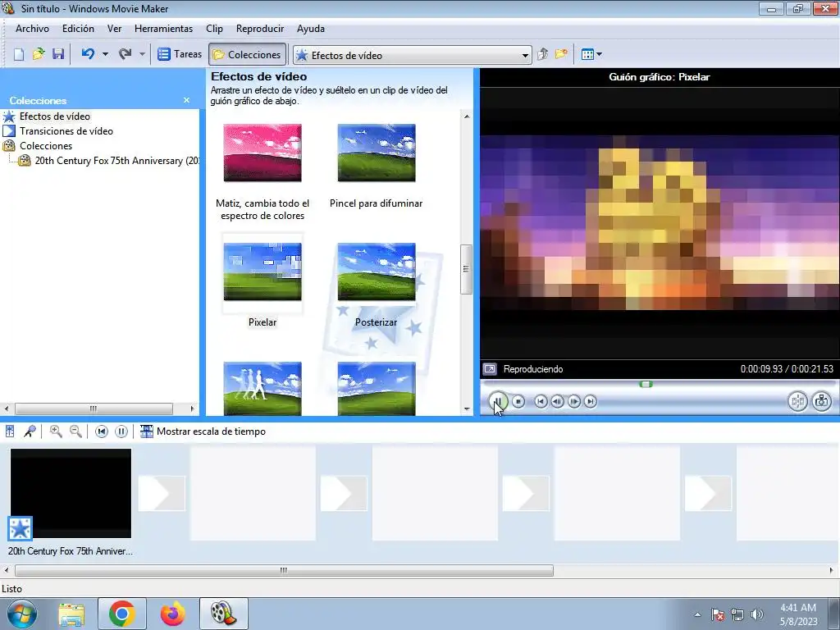This screenshot has height=630, width=840.
Task: Toggle the Tareas pane button
Action: click(180, 54)
